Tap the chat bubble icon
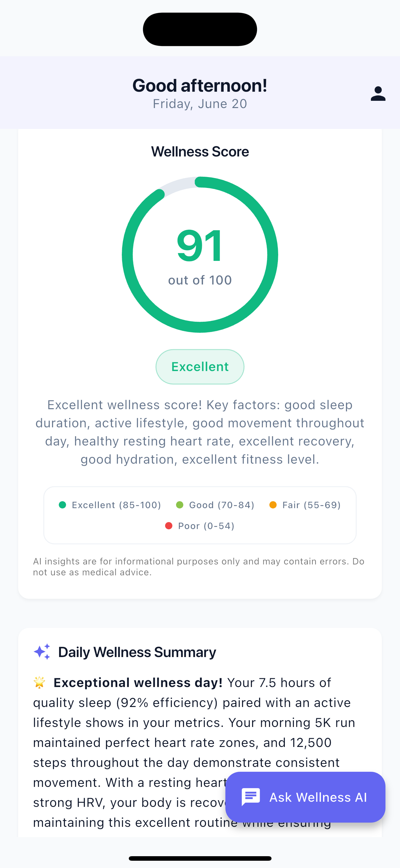 click(x=251, y=797)
